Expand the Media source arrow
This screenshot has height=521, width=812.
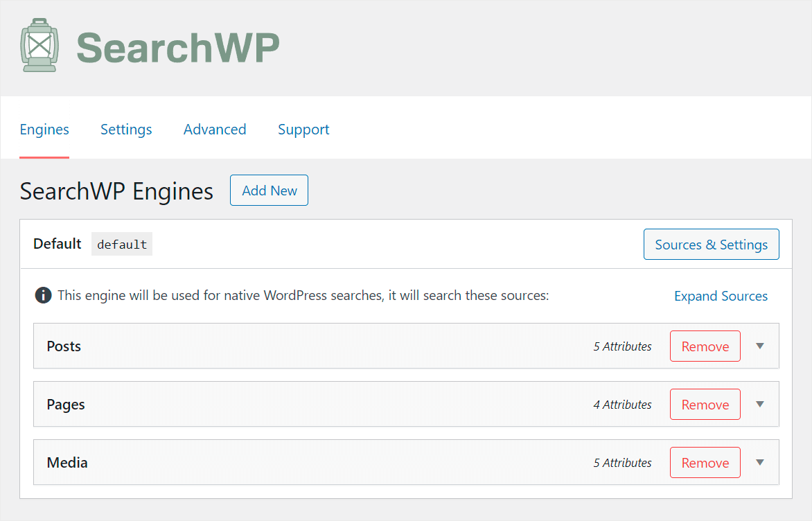[x=760, y=463]
